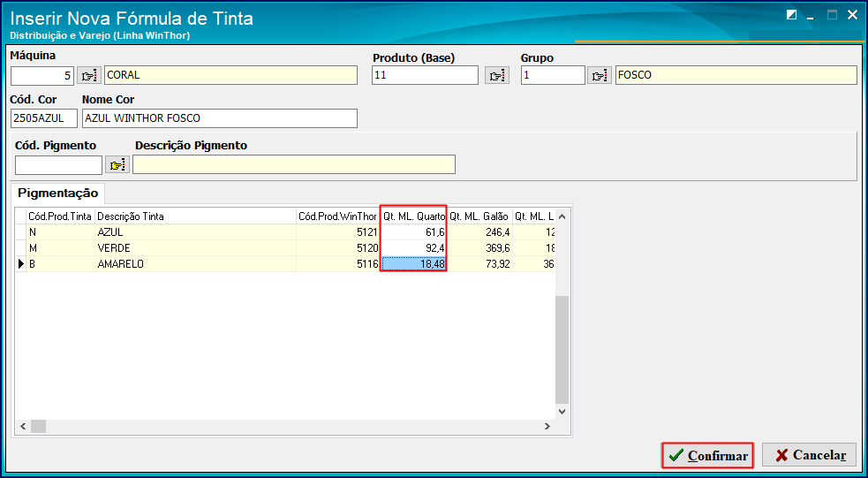Click the horizontal scrollbar thumb
Image resolution: width=868 pixels, height=478 pixels.
(38, 427)
